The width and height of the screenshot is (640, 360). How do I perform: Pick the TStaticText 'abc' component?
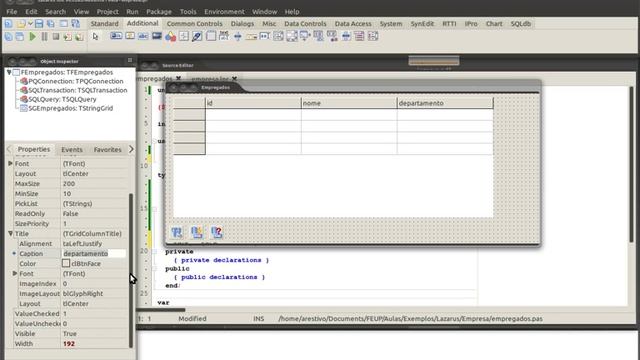click(x=143, y=36)
